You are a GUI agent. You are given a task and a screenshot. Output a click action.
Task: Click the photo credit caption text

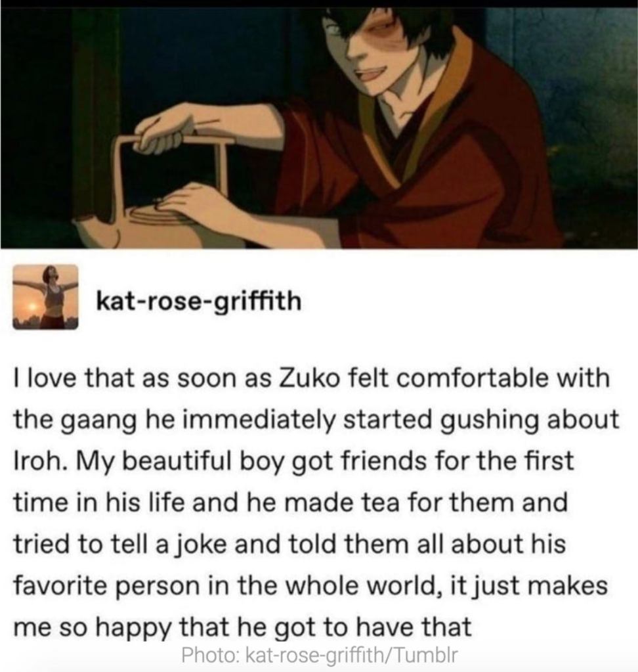point(320,655)
